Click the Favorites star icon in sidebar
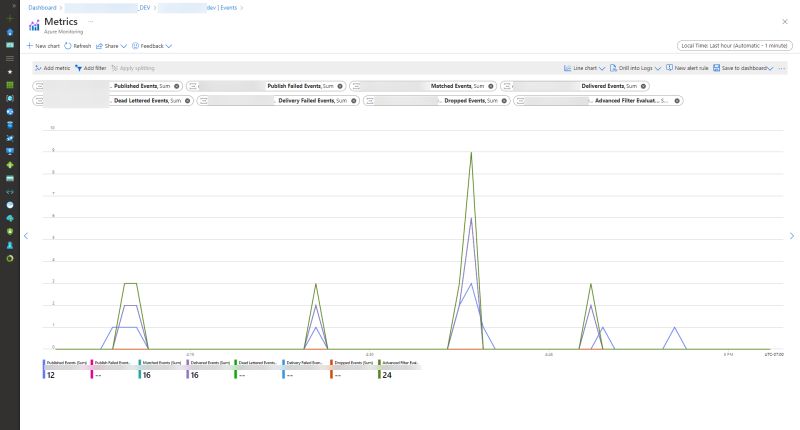Viewport: 800px width, 430px height. (x=10, y=72)
